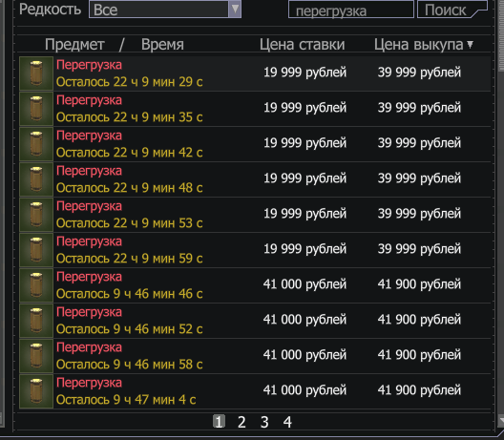Click item icon with 22 ч 9 мин 59 с
The width and height of the screenshot is (504, 440).
tap(36, 250)
